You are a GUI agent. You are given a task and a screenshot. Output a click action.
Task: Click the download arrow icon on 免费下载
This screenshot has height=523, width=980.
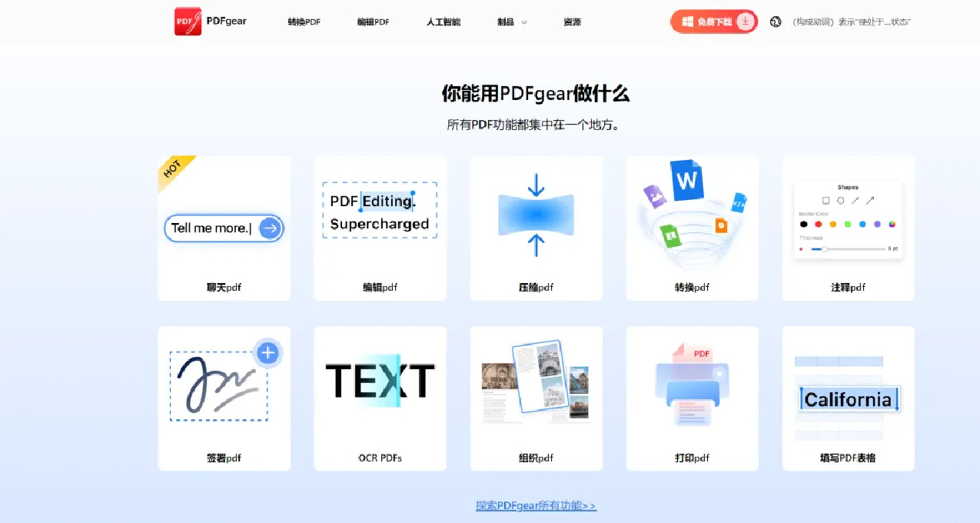[745, 22]
